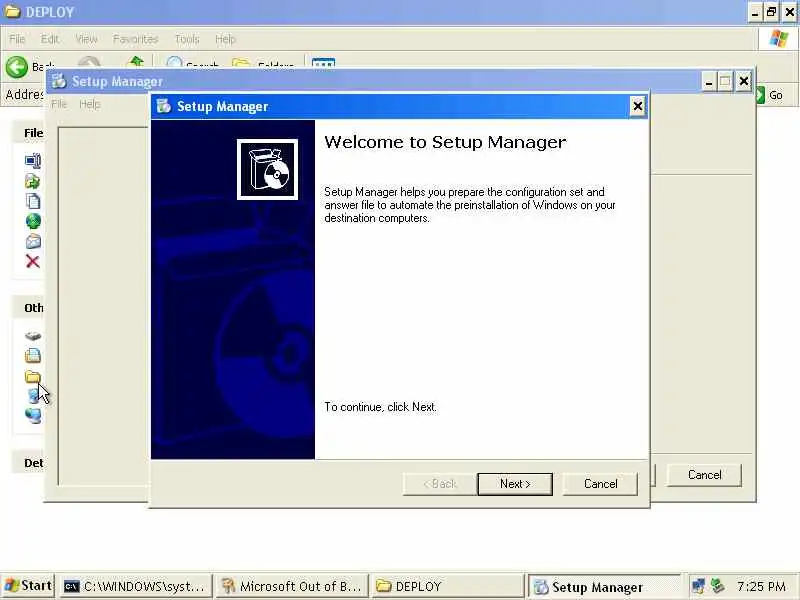
Task: Open Help menu in Setup Manager window
Action: pyautogui.click(x=90, y=104)
